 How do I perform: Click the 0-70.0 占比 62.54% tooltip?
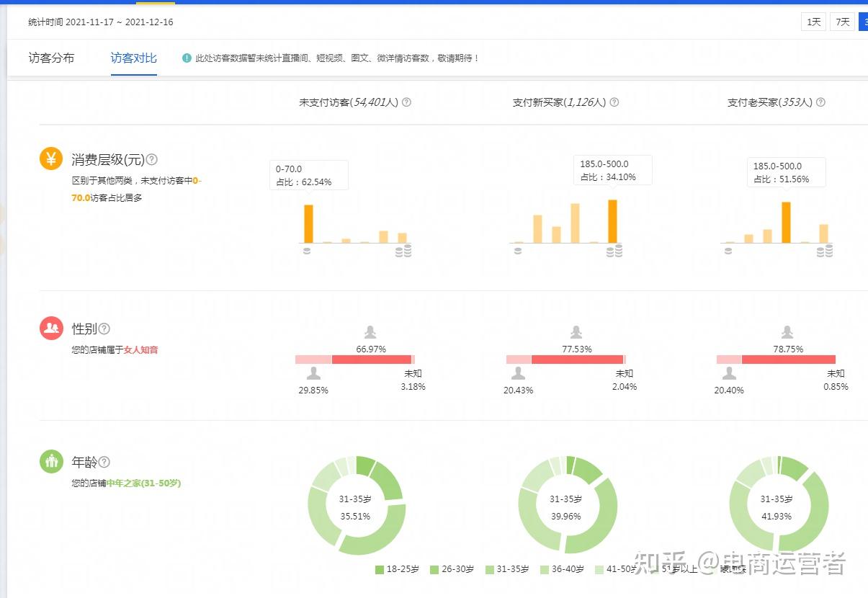click(x=309, y=175)
